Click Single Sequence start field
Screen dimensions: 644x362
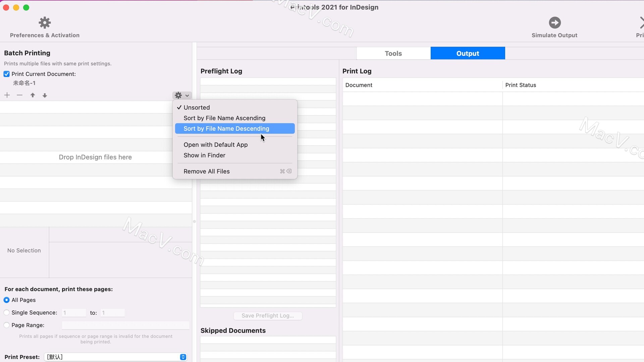pos(74,313)
